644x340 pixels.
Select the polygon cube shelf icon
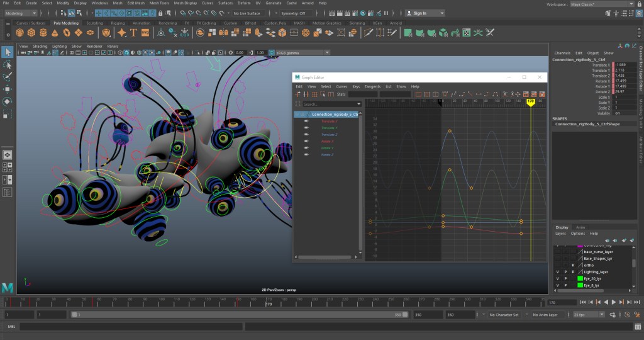(x=31, y=33)
